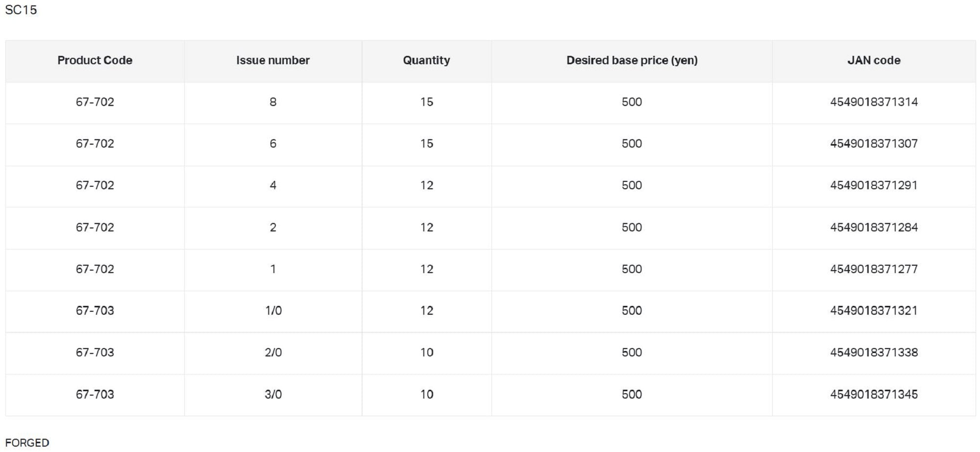
Task: Click the Product Code column header
Action: (95, 60)
